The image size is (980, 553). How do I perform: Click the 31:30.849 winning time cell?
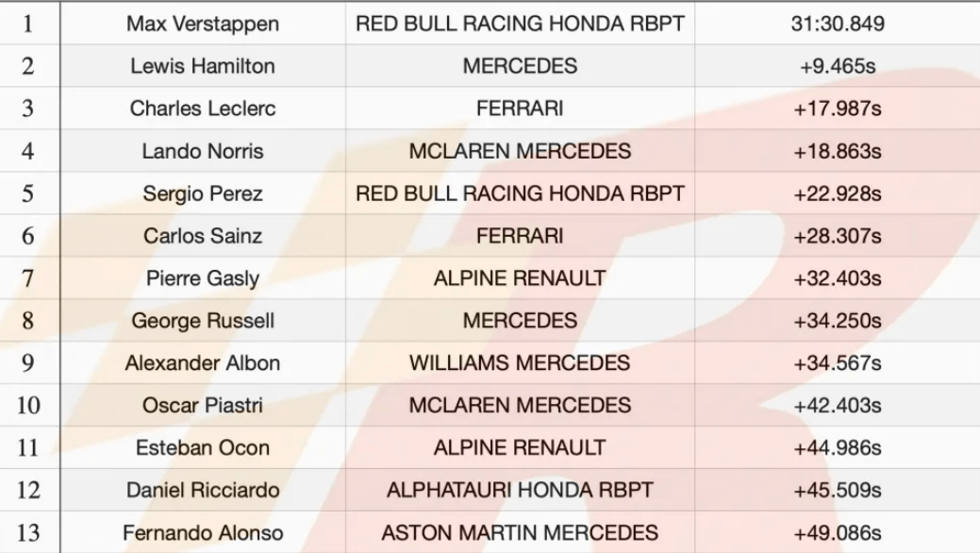[x=837, y=24]
